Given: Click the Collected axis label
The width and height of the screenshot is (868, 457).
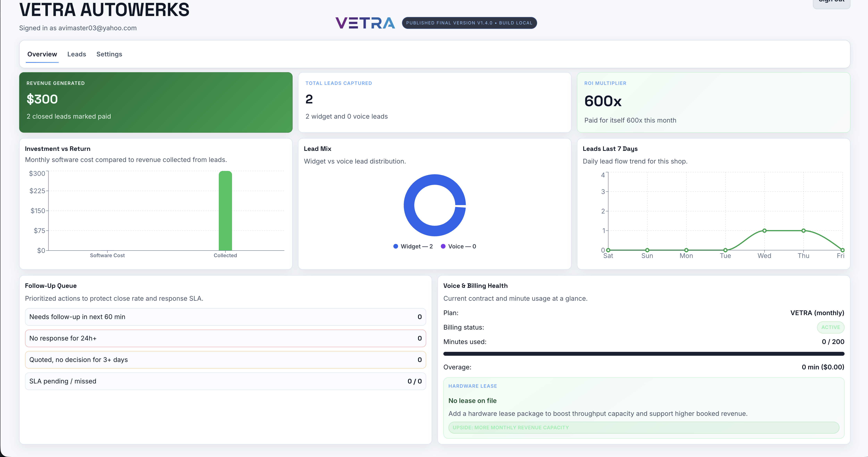Looking at the screenshot, I should [x=225, y=255].
